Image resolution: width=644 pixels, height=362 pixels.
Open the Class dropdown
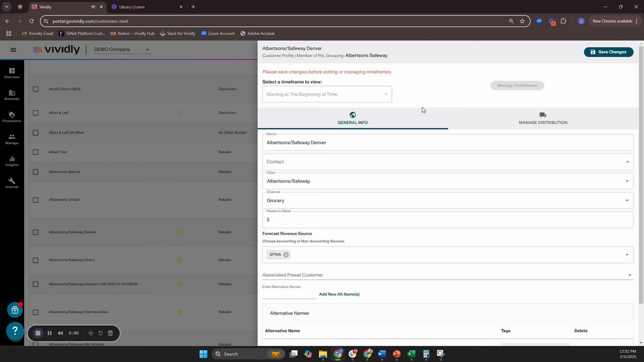click(x=448, y=181)
